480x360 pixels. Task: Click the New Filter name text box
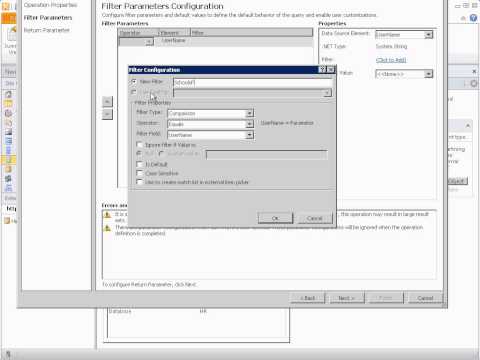click(253, 82)
